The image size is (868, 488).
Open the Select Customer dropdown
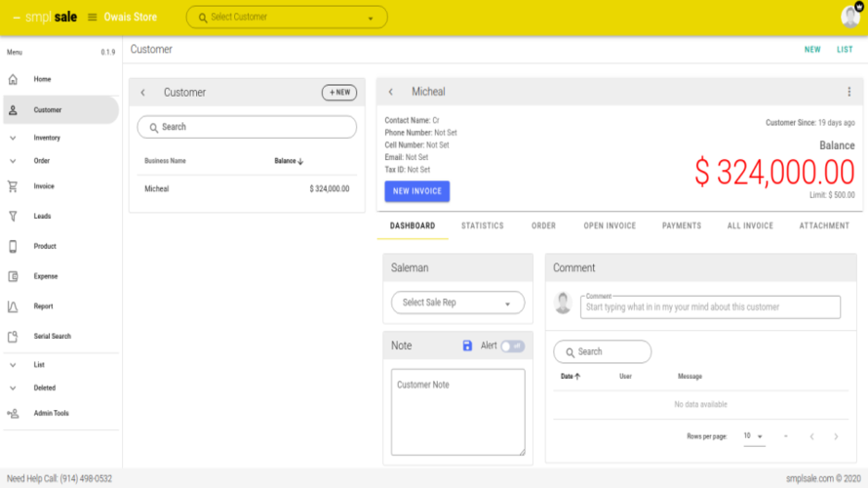(x=286, y=18)
